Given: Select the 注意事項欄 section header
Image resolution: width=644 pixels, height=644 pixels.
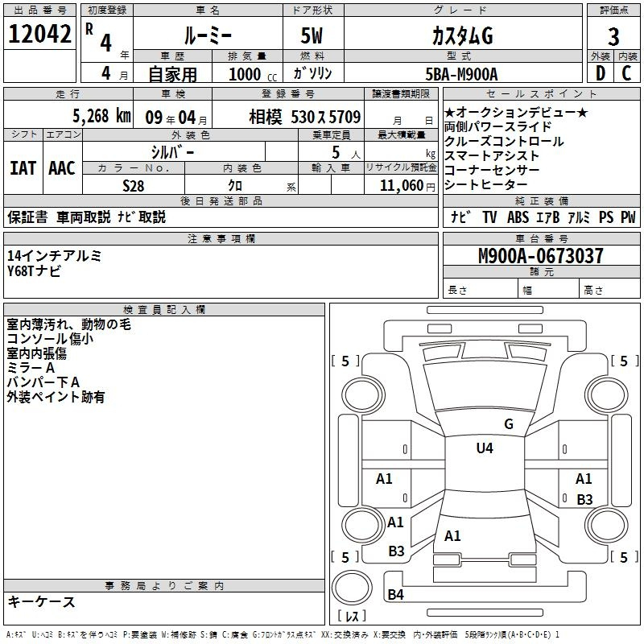Looking at the screenshot, I should tap(221, 238).
